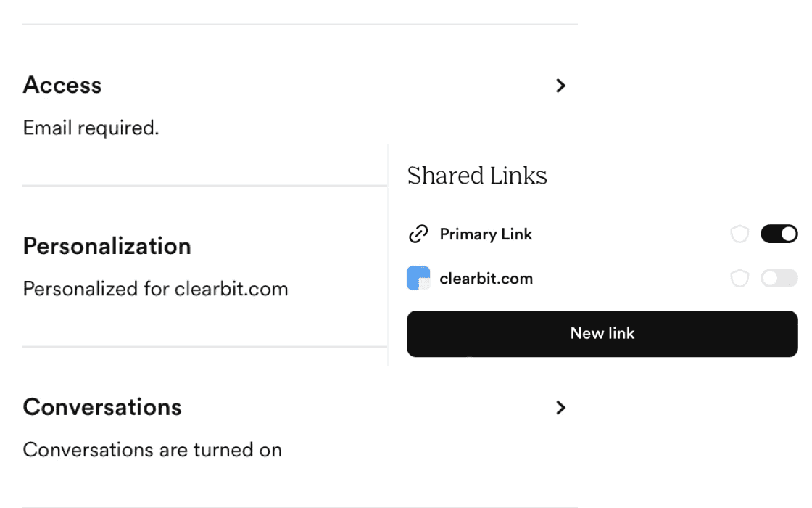The image size is (812, 508).
Task: Expand the Access section chevron
Action: (560, 86)
